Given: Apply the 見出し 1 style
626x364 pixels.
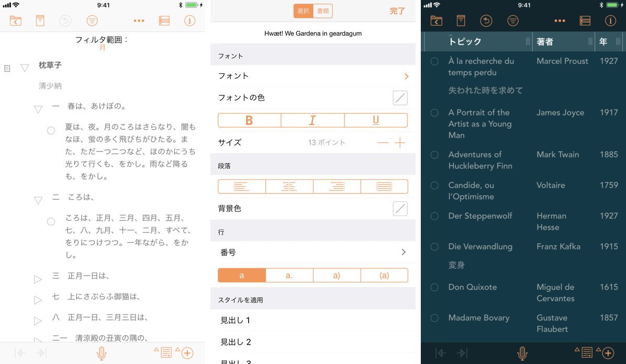Looking at the screenshot, I should click(x=312, y=320).
